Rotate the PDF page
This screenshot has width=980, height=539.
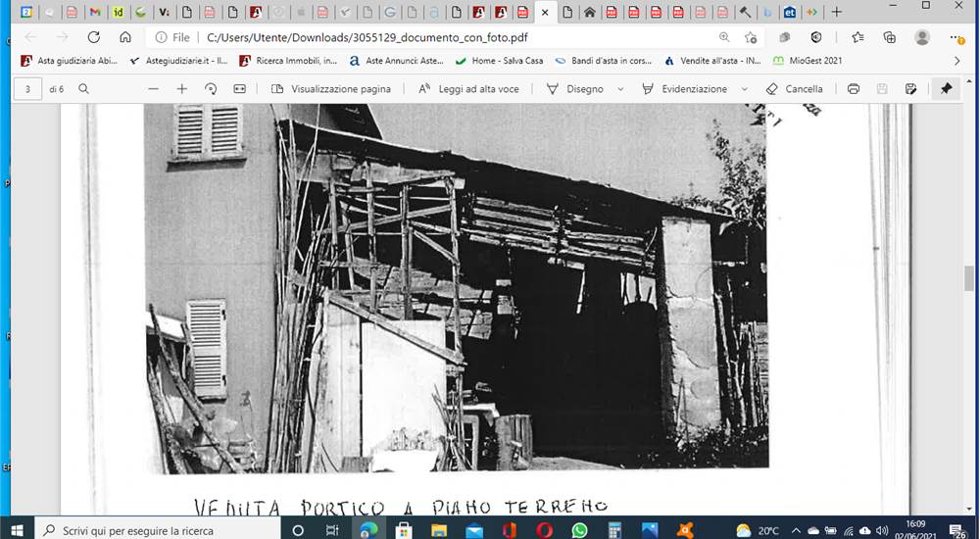211,89
